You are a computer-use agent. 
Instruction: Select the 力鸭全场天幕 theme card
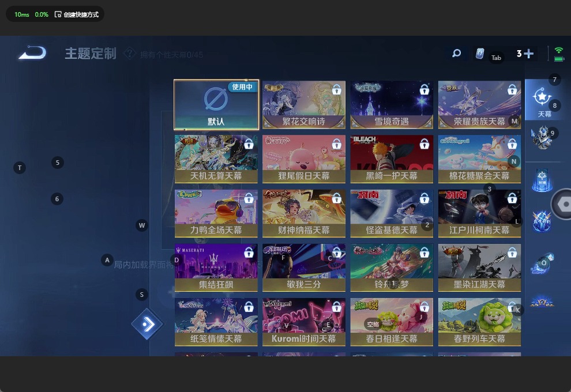(x=216, y=213)
